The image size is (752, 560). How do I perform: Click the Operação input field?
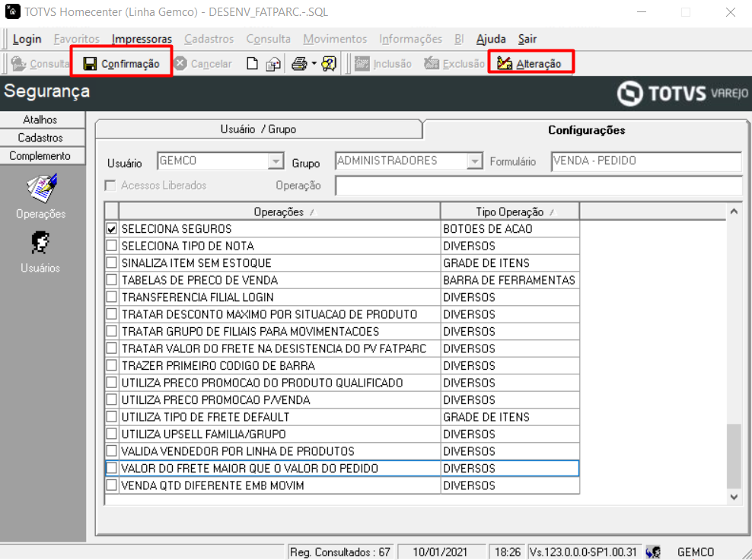[539, 186]
